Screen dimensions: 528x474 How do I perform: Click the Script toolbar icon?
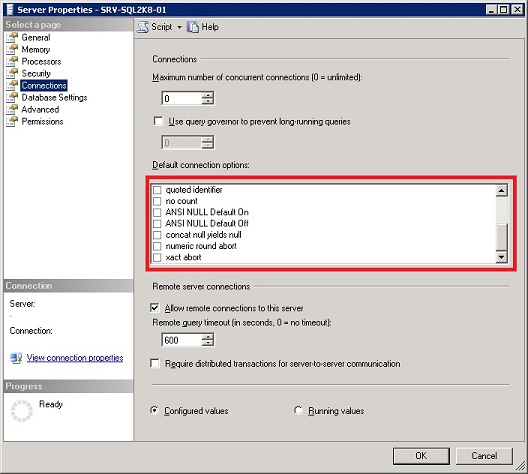(143, 27)
